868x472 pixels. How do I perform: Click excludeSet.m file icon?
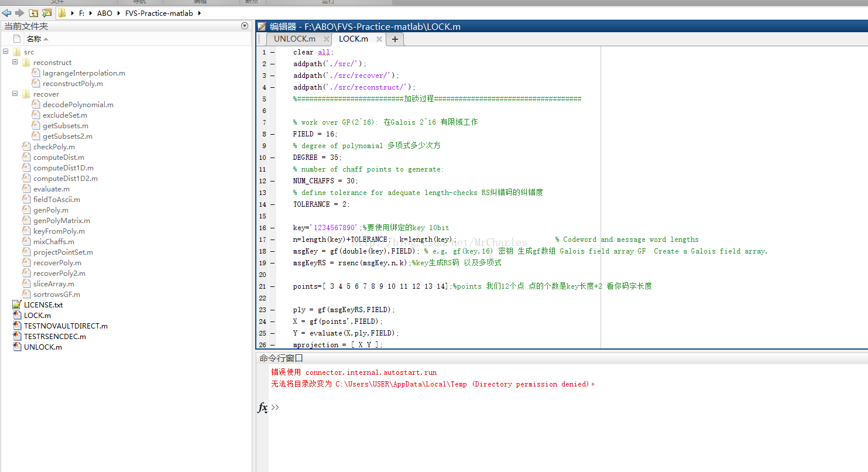tap(36, 115)
